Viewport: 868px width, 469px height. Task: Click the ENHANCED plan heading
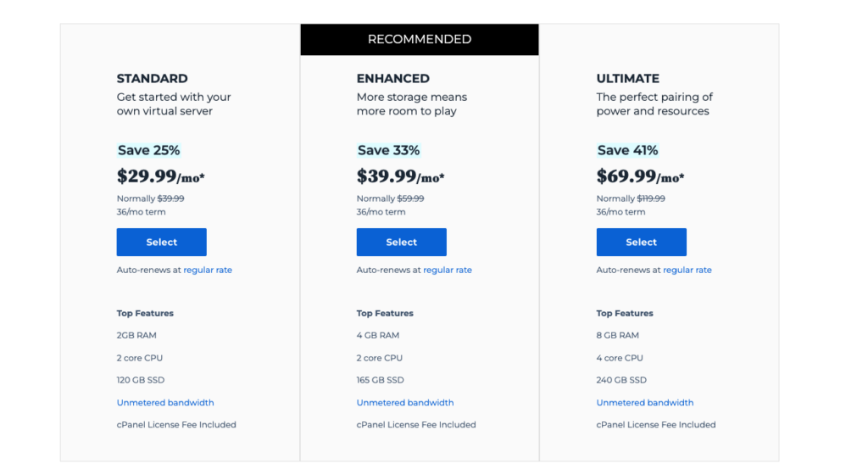pyautogui.click(x=393, y=79)
